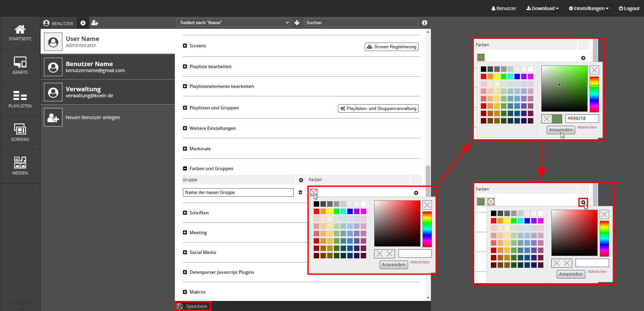Open the Download menu

point(542,8)
